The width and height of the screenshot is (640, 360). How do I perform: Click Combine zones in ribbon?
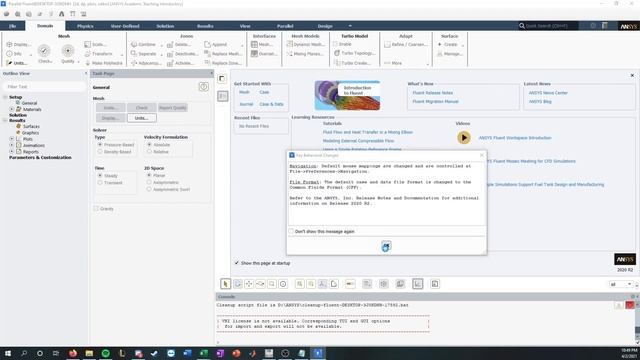pyautogui.click(x=144, y=44)
